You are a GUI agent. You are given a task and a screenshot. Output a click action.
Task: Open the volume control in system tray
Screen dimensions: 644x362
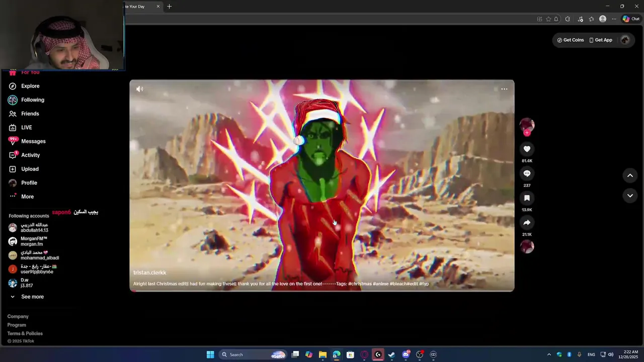pos(611,354)
